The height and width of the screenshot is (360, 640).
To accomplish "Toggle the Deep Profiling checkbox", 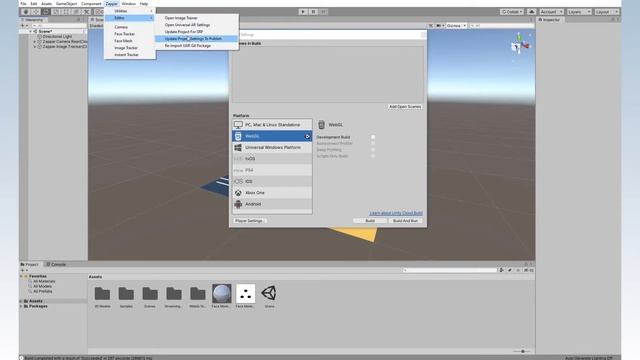I will pos(373,150).
